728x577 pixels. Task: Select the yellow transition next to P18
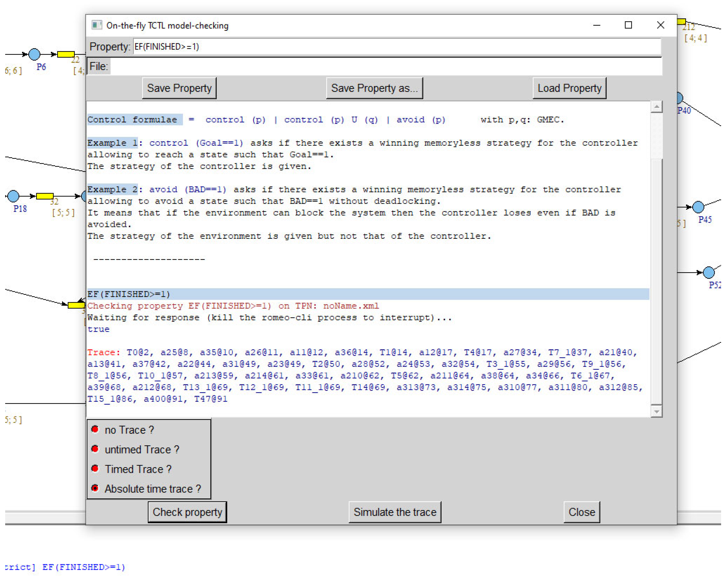click(45, 196)
